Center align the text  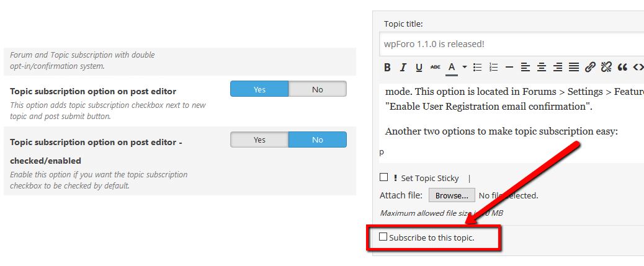click(x=542, y=67)
